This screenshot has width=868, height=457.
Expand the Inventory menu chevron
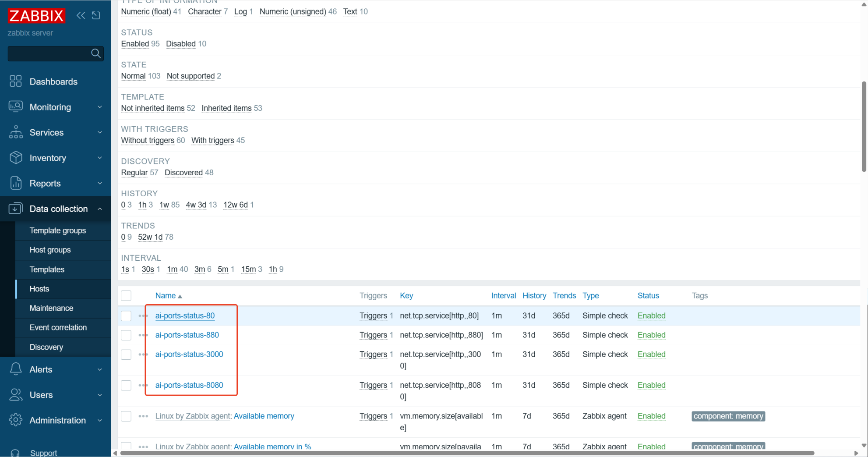click(100, 158)
